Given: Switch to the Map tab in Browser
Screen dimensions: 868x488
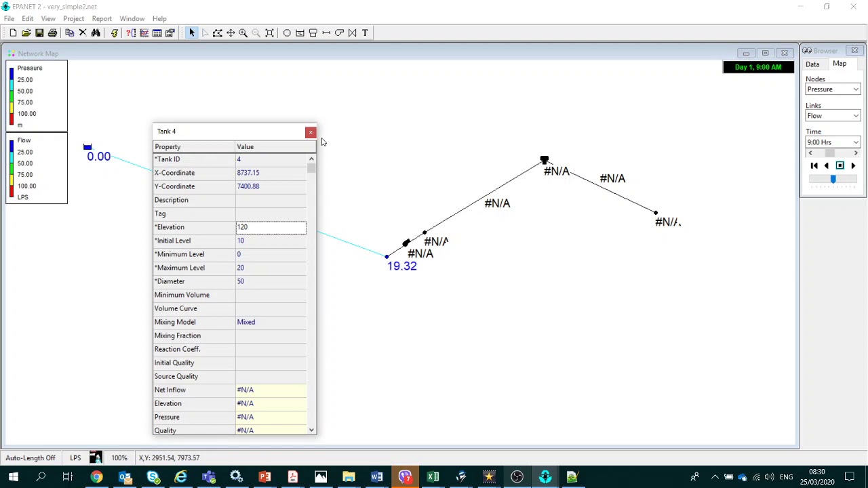Looking at the screenshot, I should (x=840, y=64).
